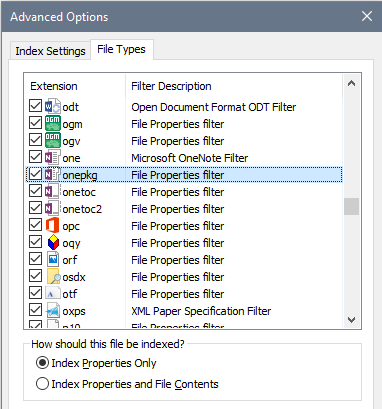Uncheck the otf extension checkbox
This screenshot has width=382, height=409.
pos(35,293)
